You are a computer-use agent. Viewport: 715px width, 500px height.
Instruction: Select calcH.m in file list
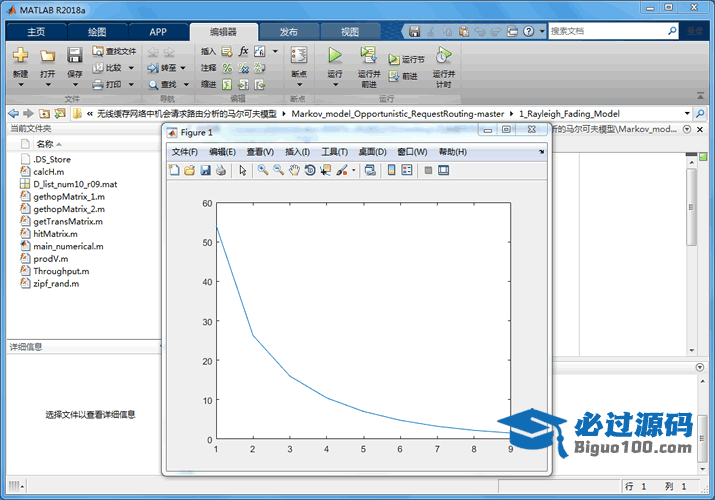point(49,172)
